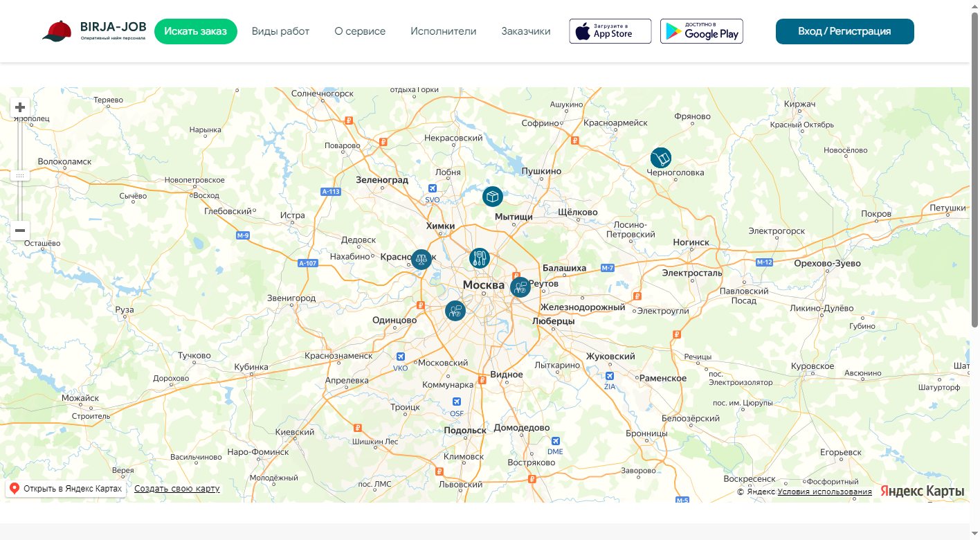Click the OSF airport plane icon
The image size is (980, 540).
pos(457,402)
